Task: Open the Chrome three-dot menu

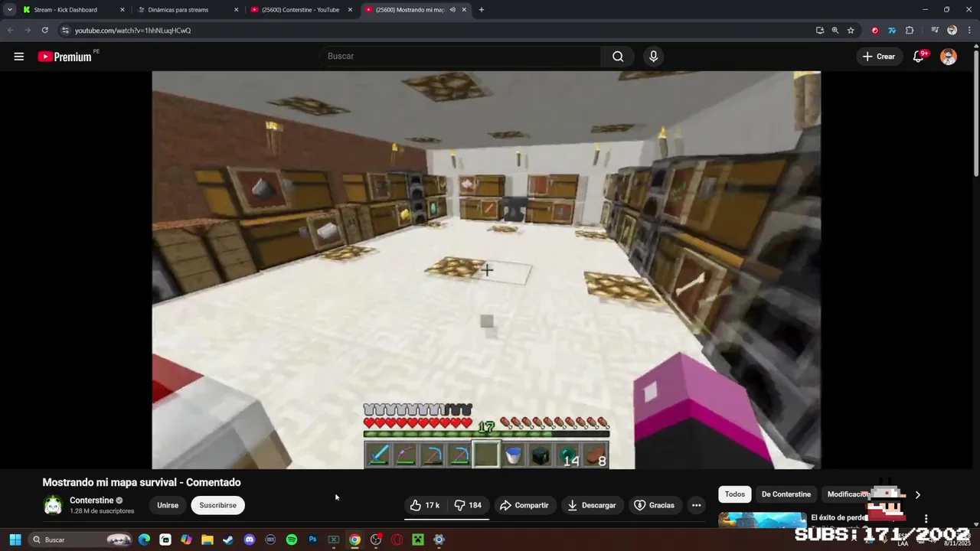Action: click(969, 31)
